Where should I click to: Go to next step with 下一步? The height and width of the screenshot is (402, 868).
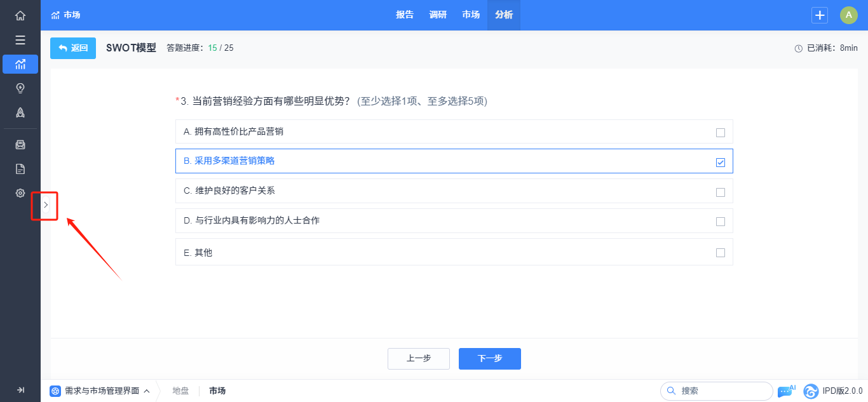click(x=490, y=359)
